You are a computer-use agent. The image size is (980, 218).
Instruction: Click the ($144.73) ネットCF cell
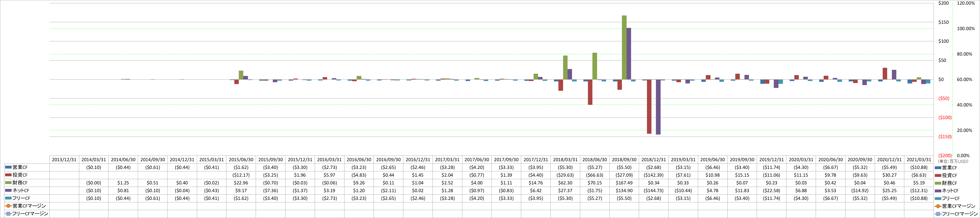654,191
